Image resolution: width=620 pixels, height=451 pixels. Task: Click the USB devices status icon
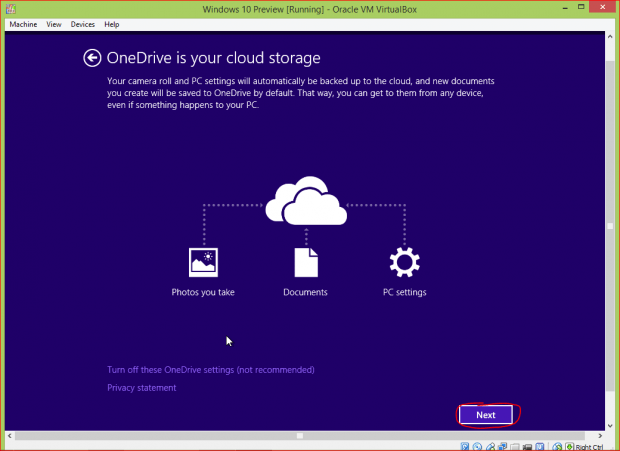(490, 447)
